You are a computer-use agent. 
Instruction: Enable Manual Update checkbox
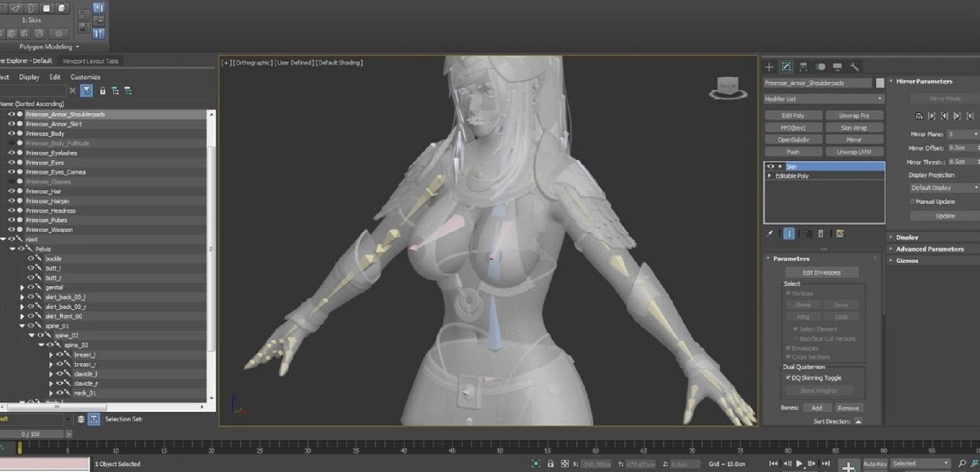click(x=913, y=202)
